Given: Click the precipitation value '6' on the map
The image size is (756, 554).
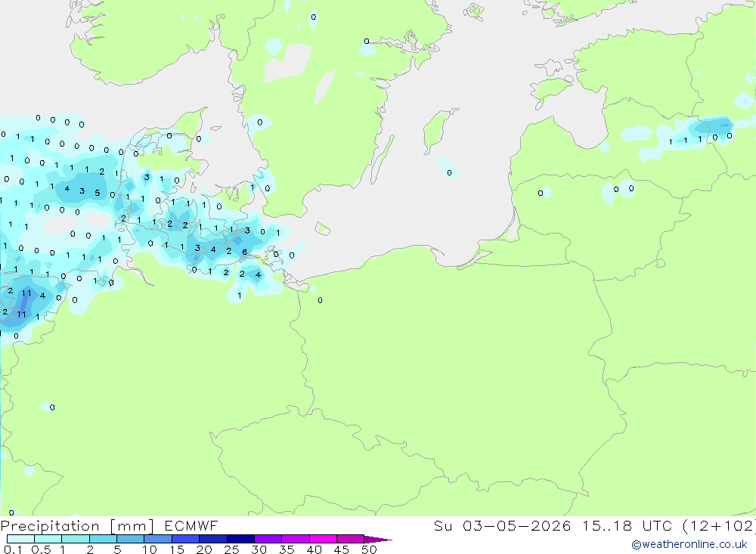Looking at the screenshot, I should (244, 252).
